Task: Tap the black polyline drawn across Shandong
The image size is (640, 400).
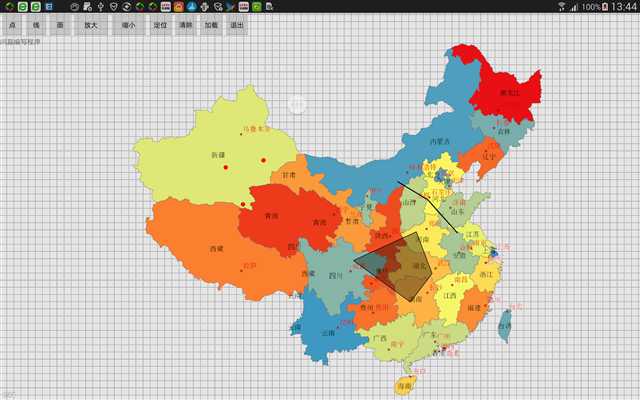Action: [x=428, y=200]
